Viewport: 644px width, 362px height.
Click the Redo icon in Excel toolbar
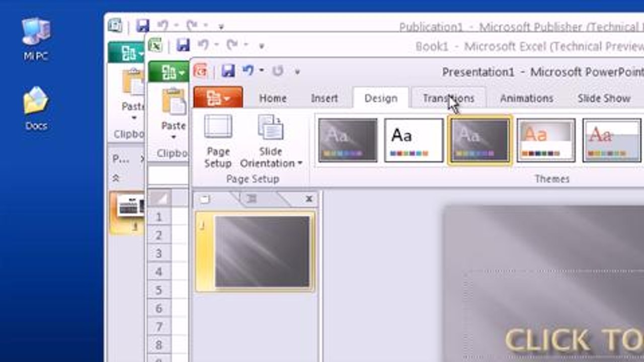232,45
